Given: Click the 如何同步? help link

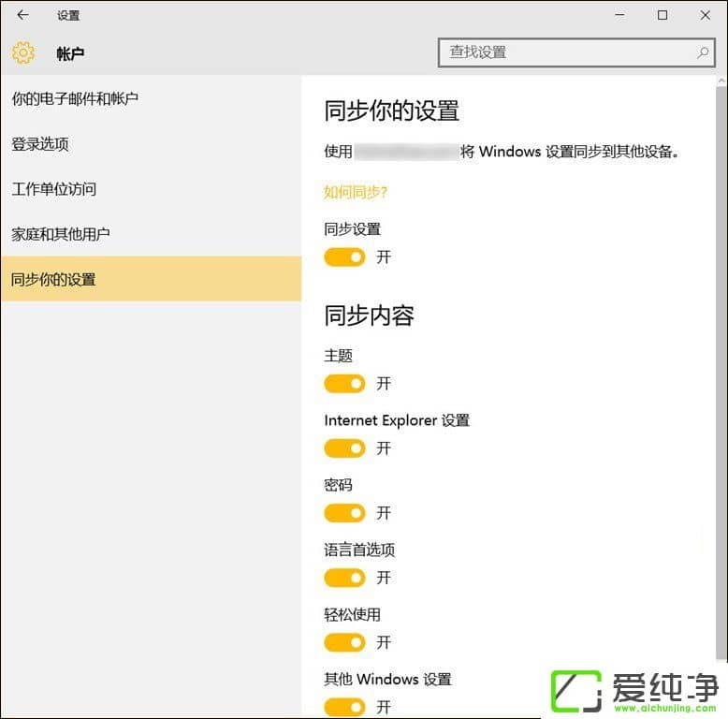Looking at the screenshot, I should coord(356,192).
